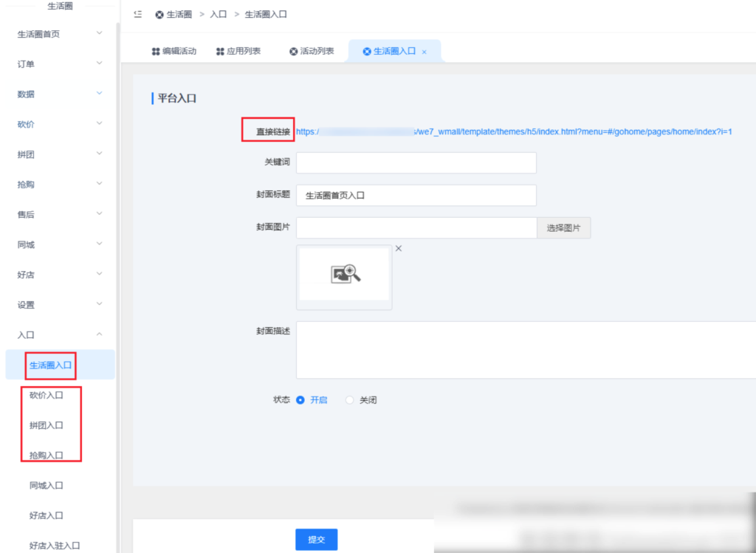756x553 pixels.
Task: Open the 拼团入口 menu item
Action: pyautogui.click(x=46, y=425)
